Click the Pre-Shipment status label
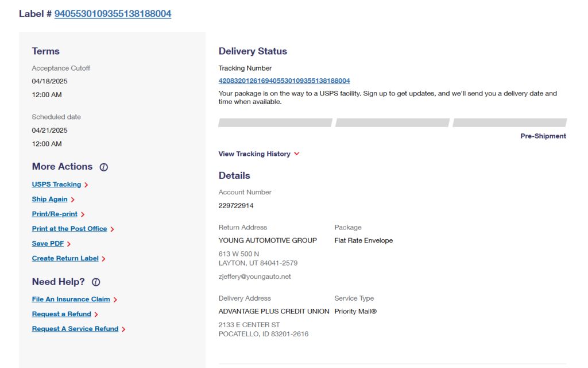The height and width of the screenshot is (368, 588). point(543,136)
